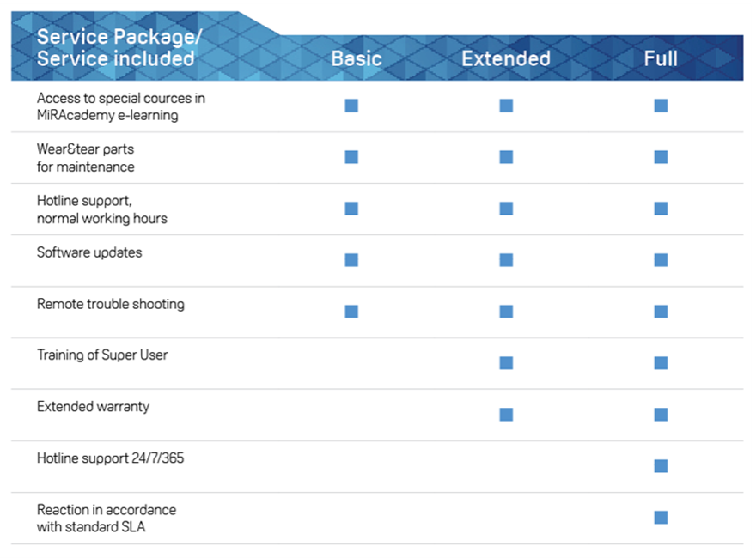Select Full marker for Hotline support normal hours

pos(661,209)
